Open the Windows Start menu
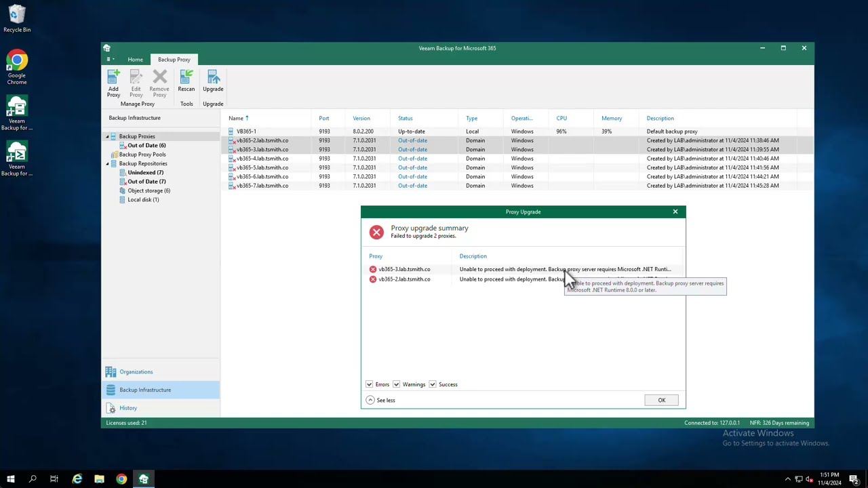868x488 pixels. tap(11, 479)
